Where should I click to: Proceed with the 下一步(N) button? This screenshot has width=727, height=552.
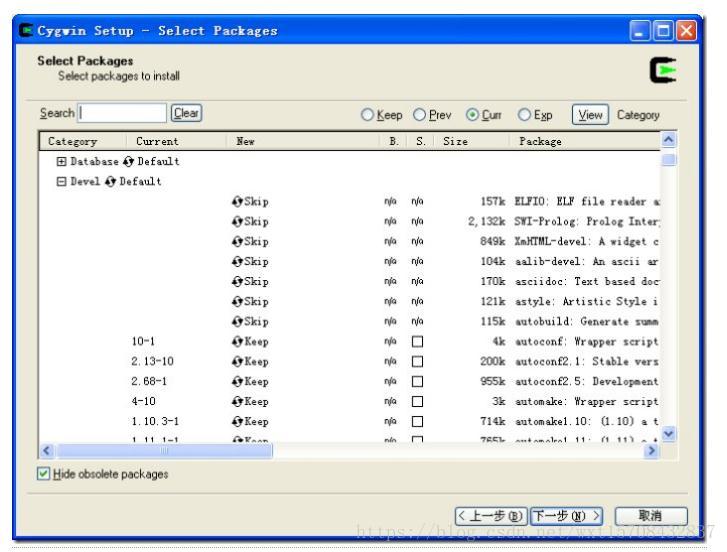point(566,516)
